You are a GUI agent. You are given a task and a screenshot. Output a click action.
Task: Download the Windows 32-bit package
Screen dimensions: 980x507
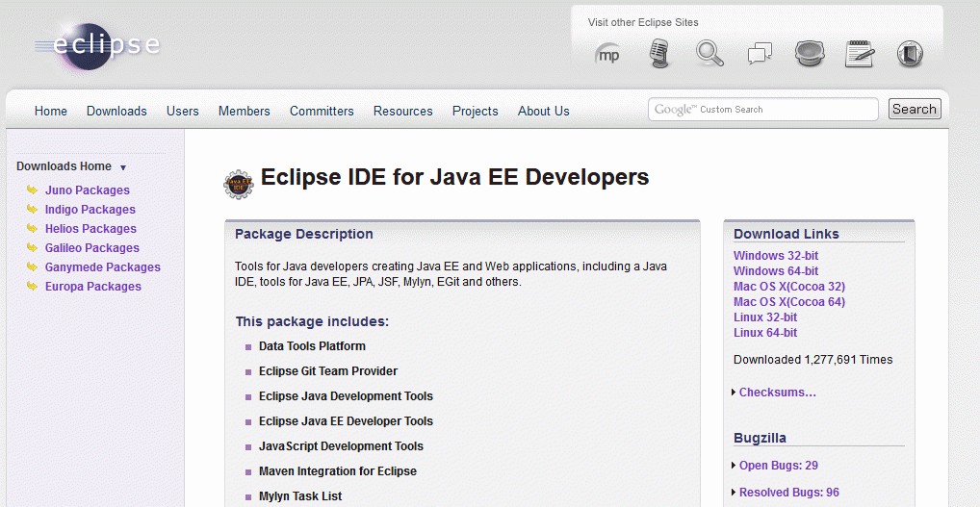click(x=776, y=255)
